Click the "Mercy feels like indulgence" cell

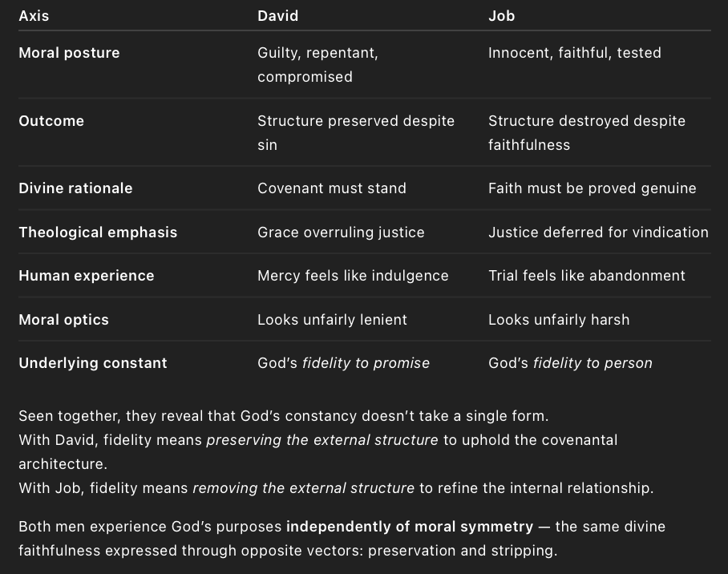(353, 276)
